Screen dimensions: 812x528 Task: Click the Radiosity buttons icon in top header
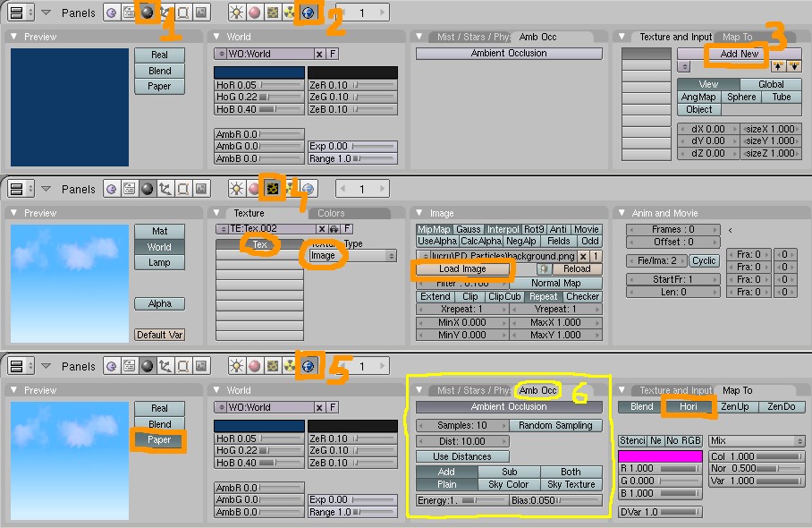291,13
